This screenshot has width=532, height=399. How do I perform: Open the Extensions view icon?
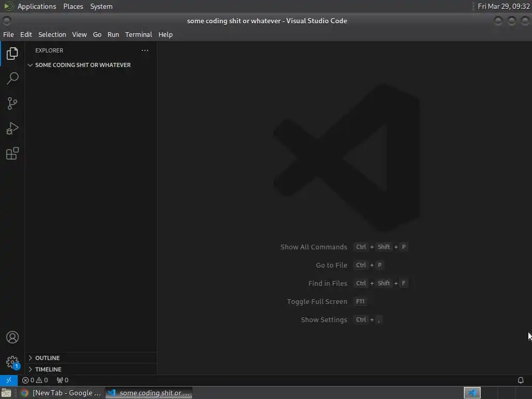12,153
